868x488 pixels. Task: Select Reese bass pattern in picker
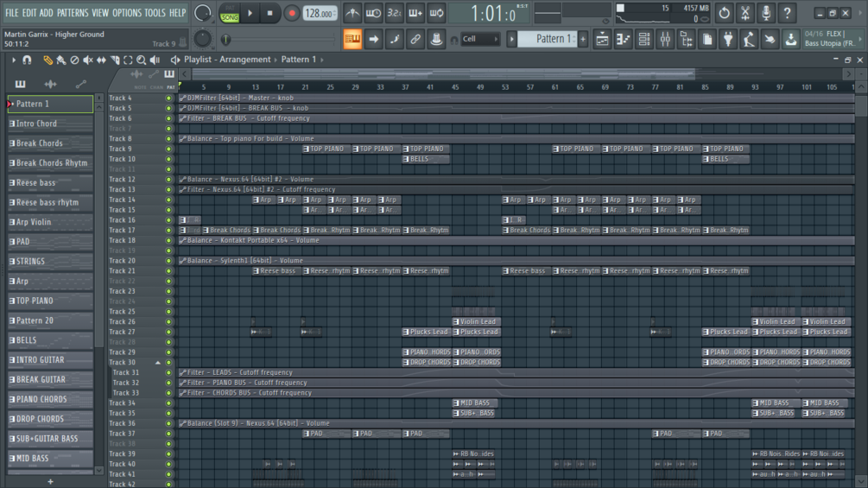pyautogui.click(x=50, y=182)
